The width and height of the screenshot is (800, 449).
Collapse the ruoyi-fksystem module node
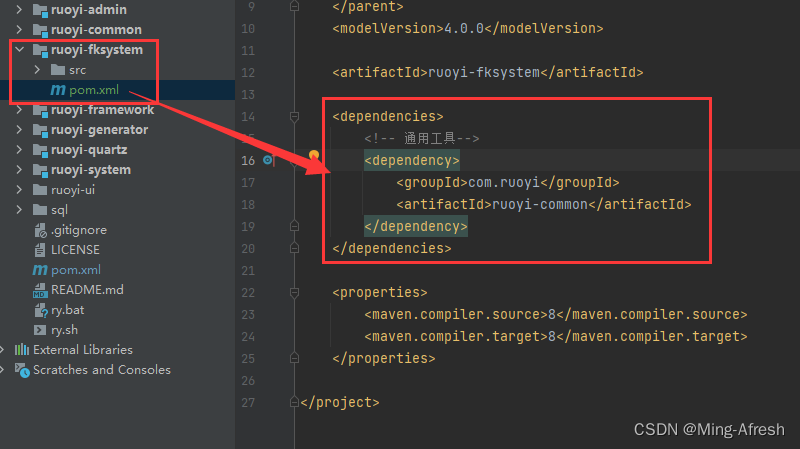(20, 50)
